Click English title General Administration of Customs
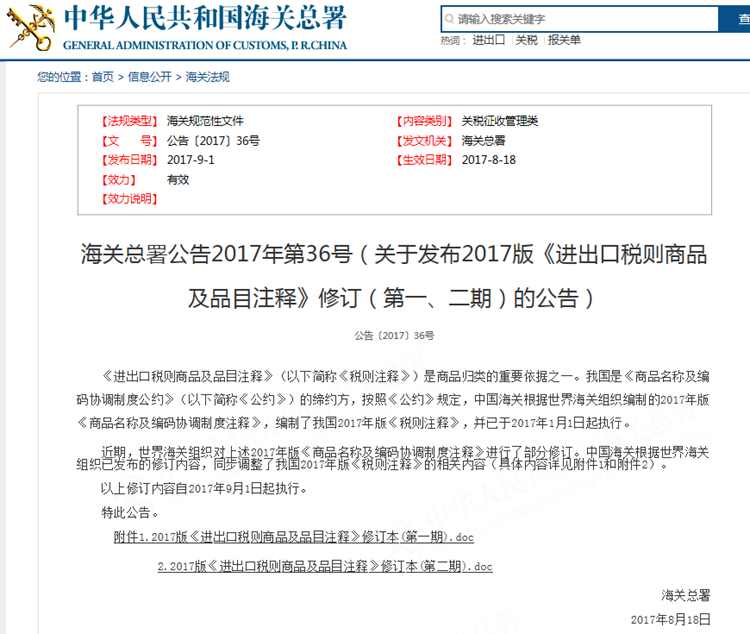Viewport: 750px width, 634px height. click(205, 45)
